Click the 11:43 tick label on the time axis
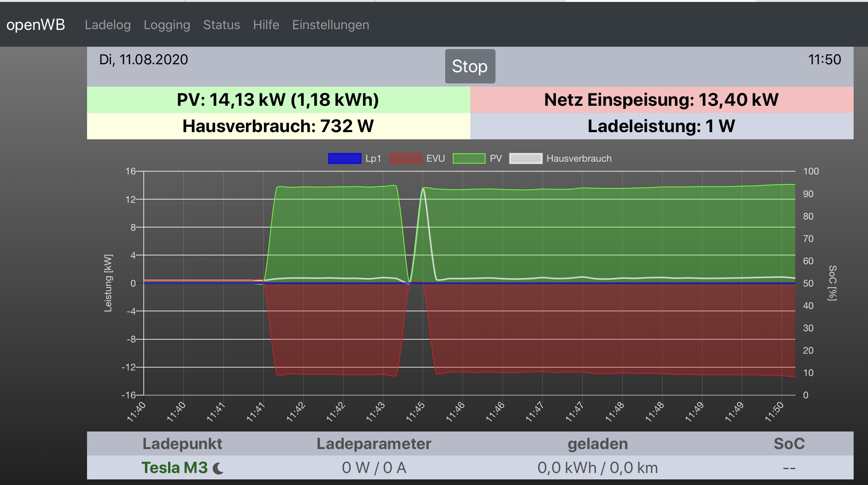Screen dimensions: 868x485 pyautogui.click(x=375, y=412)
